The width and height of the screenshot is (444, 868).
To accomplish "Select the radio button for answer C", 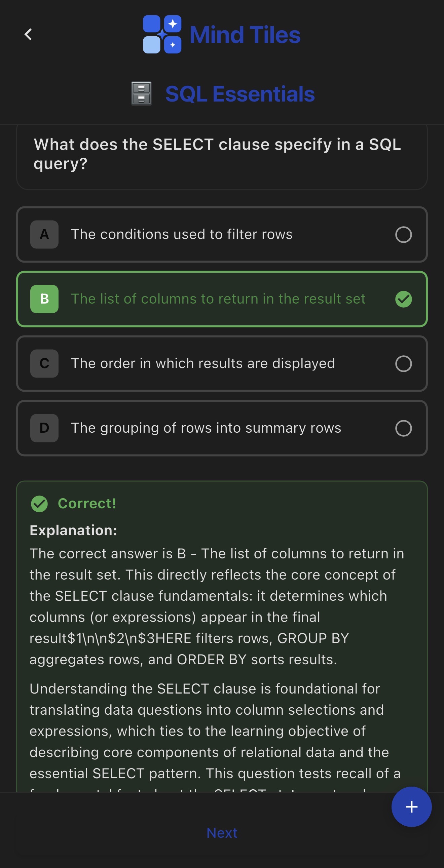I will [x=404, y=364].
